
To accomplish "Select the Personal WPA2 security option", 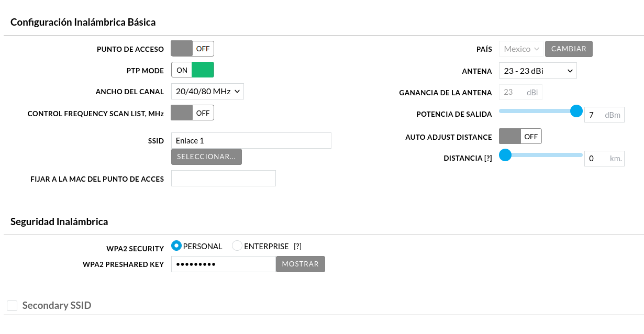I will click(176, 246).
